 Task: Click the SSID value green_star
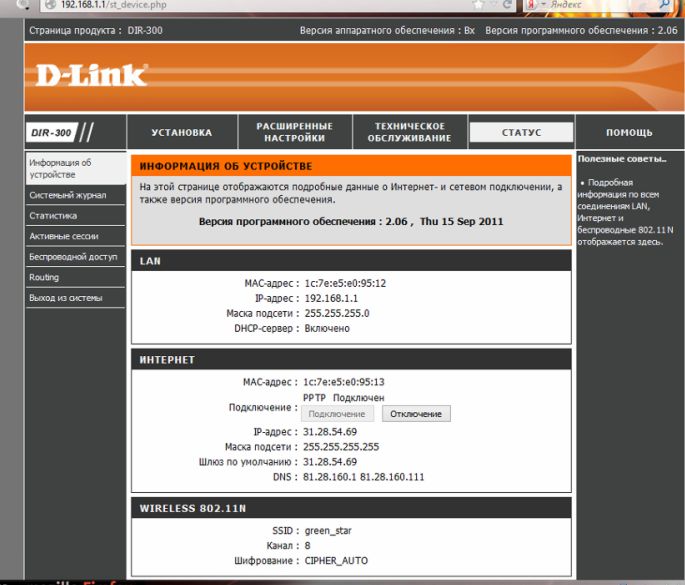click(328, 530)
